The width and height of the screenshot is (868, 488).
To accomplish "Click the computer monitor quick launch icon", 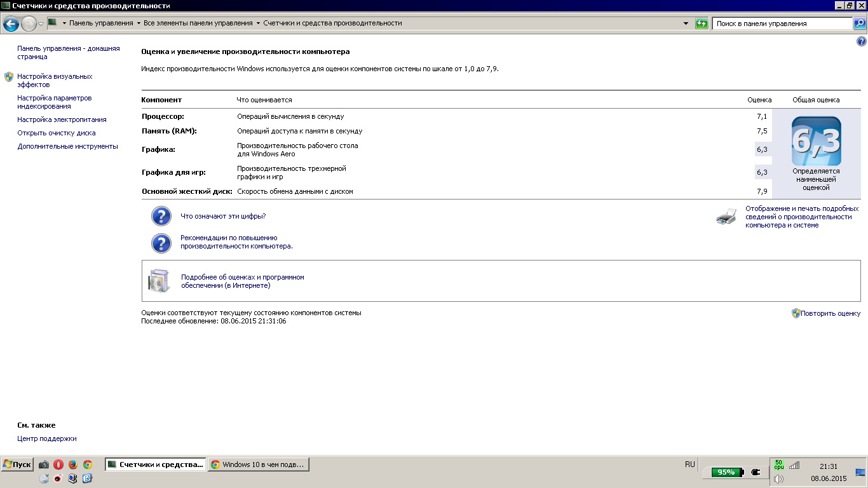I will pos(73,478).
